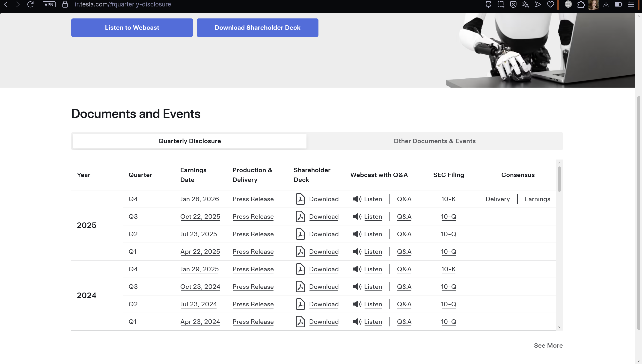The image size is (642, 364).
Task: Toggle battery saver icon in toolbar
Action: click(618, 4)
